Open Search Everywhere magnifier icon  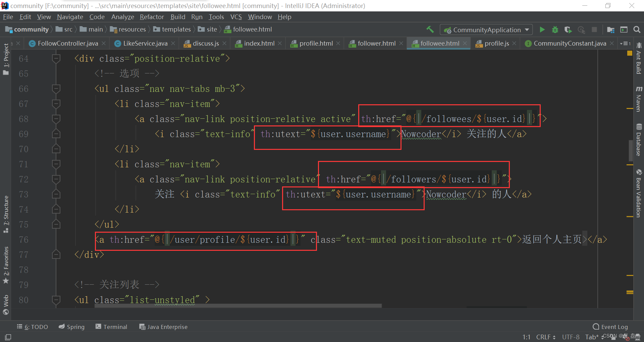pos(637,30)
